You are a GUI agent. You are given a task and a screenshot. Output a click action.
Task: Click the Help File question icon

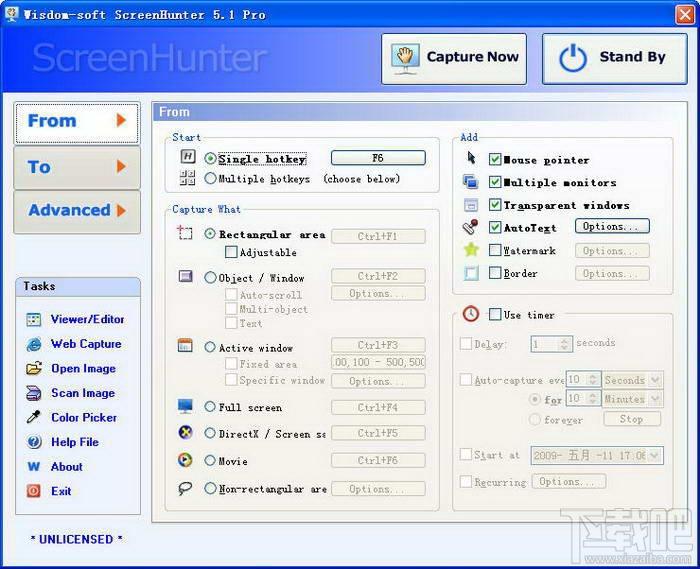click(x=33, y=442)
